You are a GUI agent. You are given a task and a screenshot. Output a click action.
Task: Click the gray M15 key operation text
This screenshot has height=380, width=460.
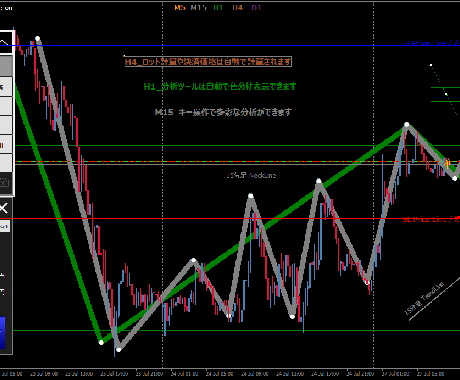223,112
